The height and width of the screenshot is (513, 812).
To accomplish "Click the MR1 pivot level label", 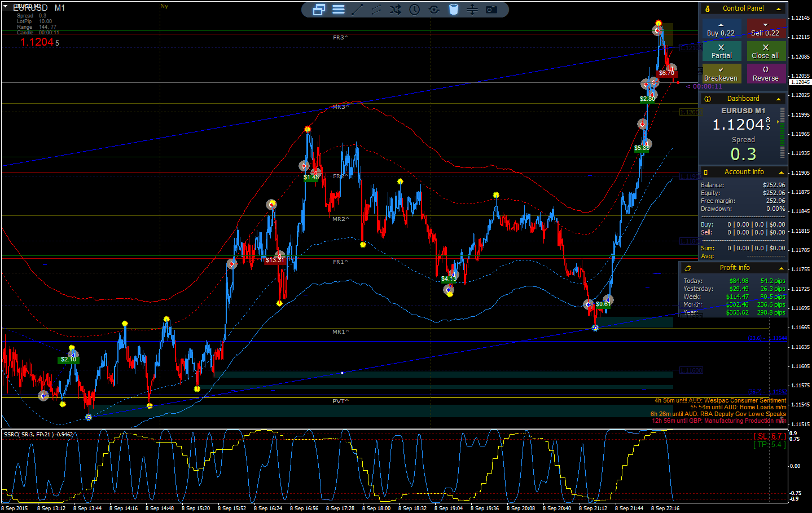I will point(340,332).
